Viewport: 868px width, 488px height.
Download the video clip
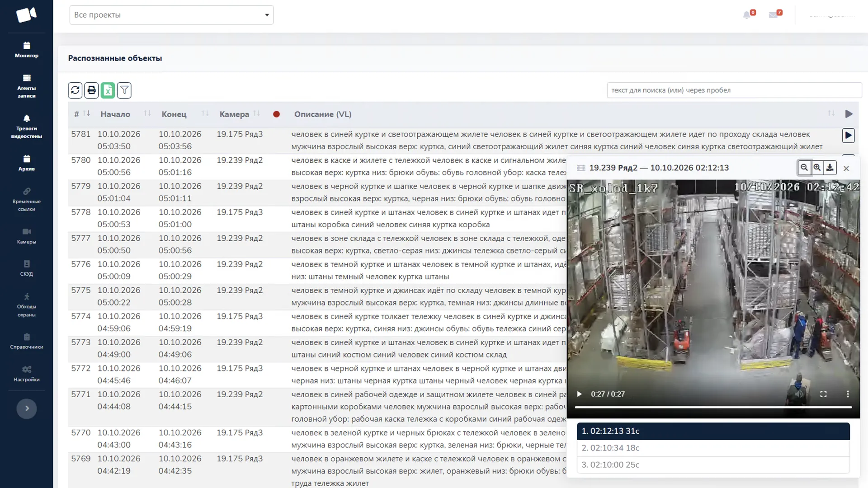[x=830, y=168]
